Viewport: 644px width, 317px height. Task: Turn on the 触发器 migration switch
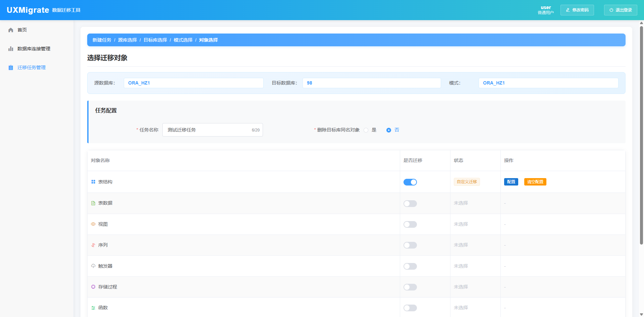click(410, 266)
